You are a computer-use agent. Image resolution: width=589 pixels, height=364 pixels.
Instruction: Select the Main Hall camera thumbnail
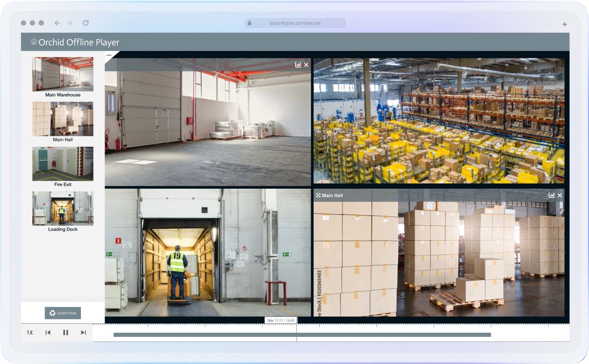[63, 119]
